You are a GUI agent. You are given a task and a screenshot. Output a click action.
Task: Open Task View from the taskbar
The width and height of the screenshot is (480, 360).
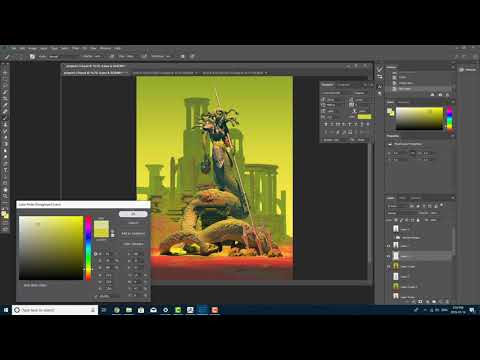pos(104,310)
